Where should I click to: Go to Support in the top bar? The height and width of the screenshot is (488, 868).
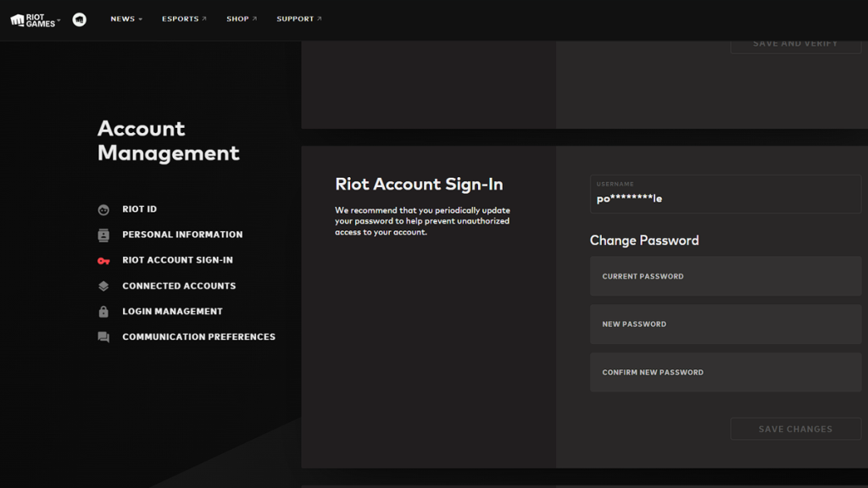click(x=298, y=19)
